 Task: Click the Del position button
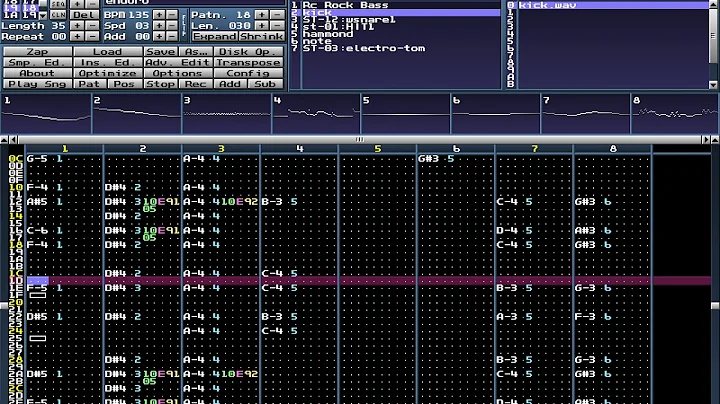84,15
